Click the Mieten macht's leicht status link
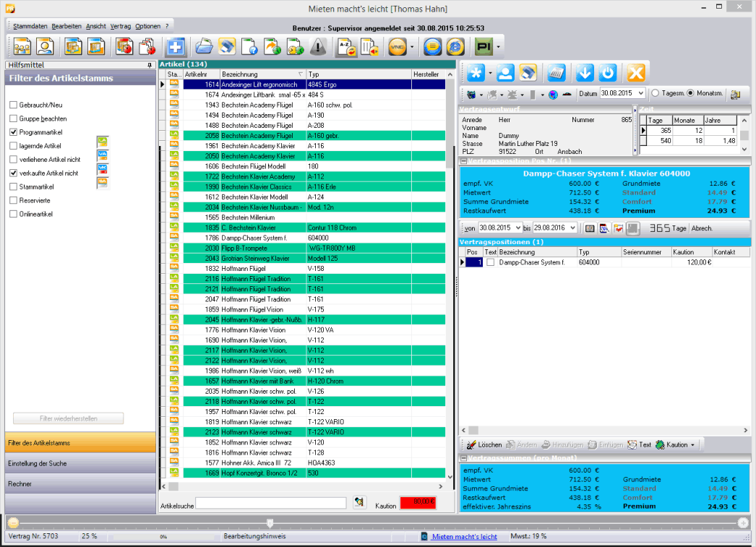The width and height of the screenshot is (756, 547). (x=464, y=536)
